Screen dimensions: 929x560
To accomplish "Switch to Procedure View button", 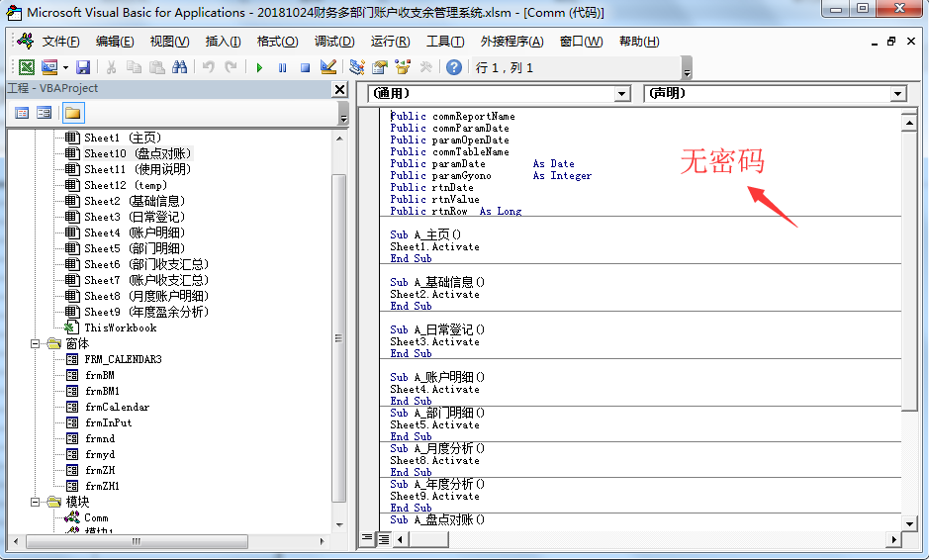I will (367, 538).
